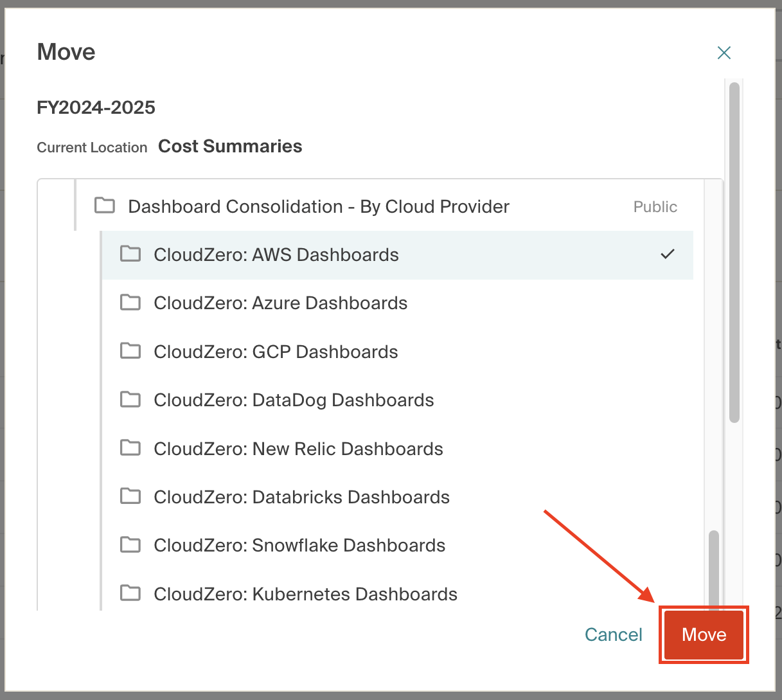Select CloudZero: Databricks Dashboards folder
The height and width of the screenshot is (700, 782).
(397, 498)
